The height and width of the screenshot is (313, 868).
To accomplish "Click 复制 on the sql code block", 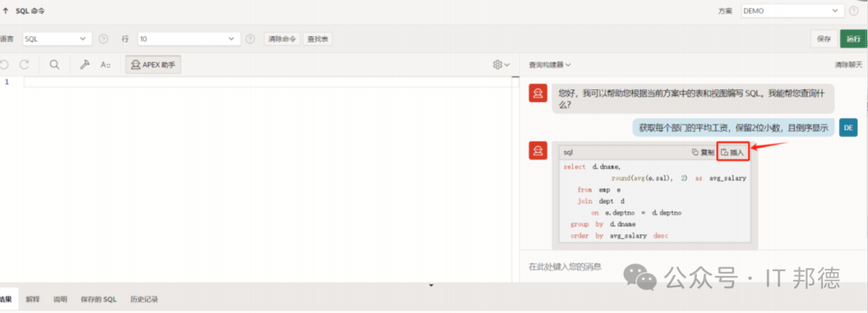I will 702,152.
